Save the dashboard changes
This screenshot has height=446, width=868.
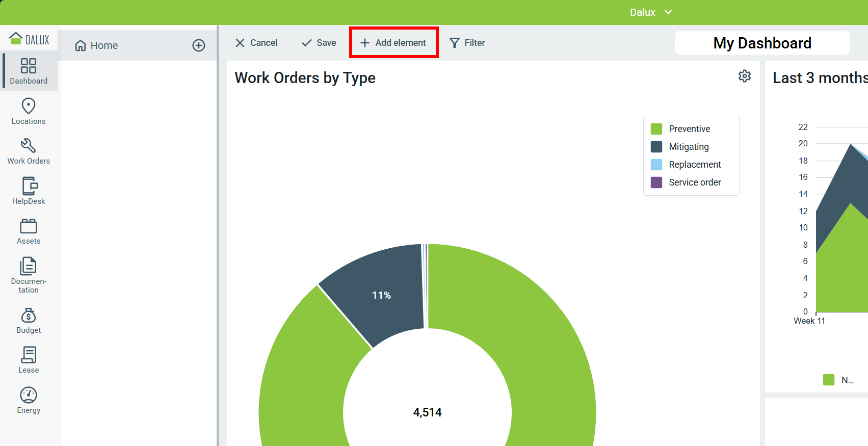click(x=319, y=43)
